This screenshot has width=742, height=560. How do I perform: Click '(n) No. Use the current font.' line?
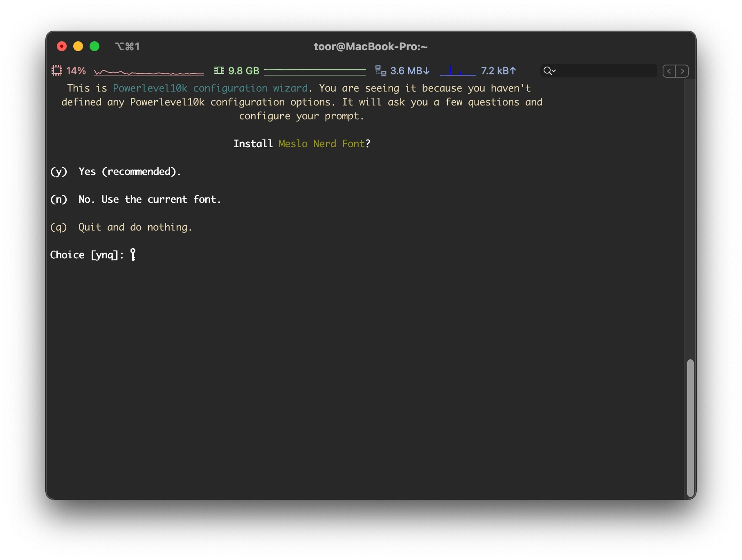point(135,199)
